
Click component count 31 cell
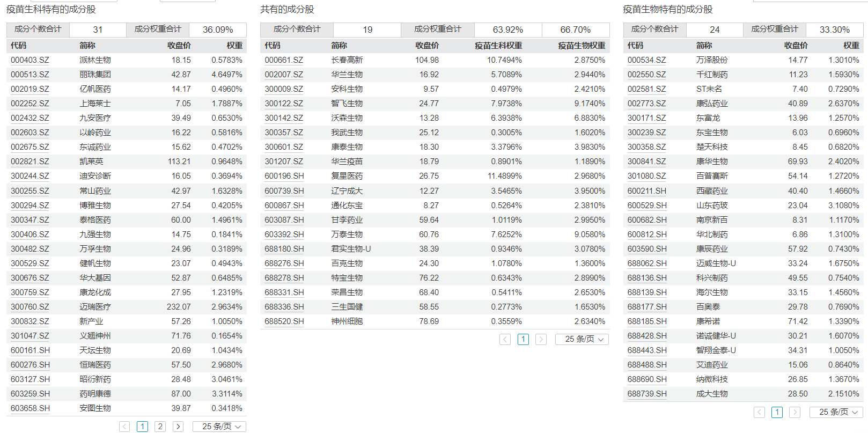coord(98,30)
